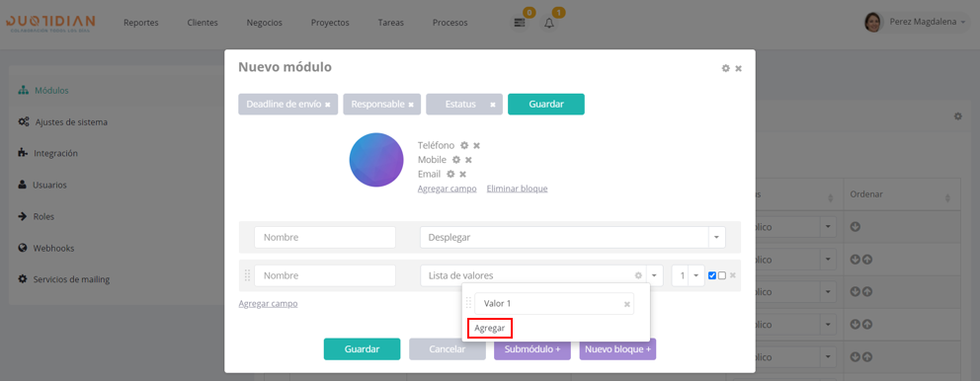Click the gradient circle avatar image

tap(376, 160)
